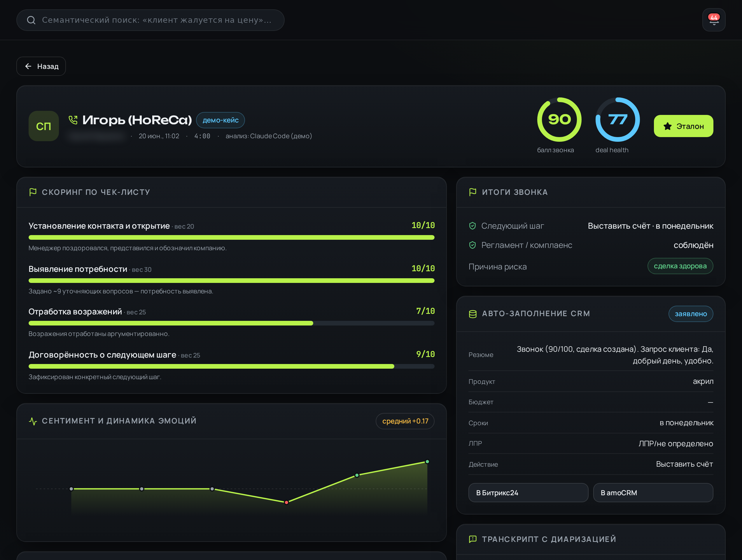Open the notifications icon with the 44 badge

tap(713, 20)
